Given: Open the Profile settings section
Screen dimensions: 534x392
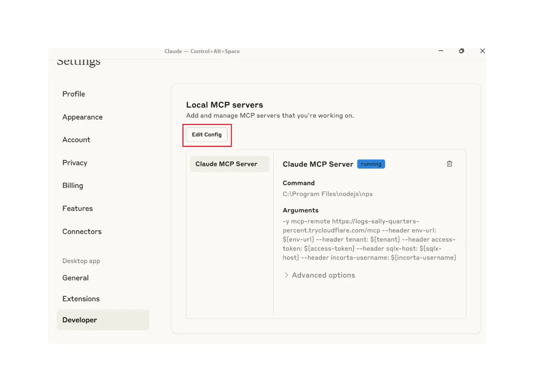Looking at the screenshot, I should [x=73, y=94].
